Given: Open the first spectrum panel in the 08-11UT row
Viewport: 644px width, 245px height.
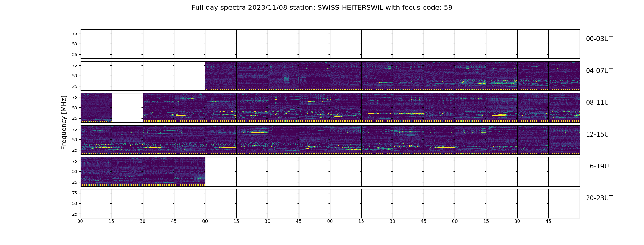Looking at the screenshot, I should tap(96, 108).
